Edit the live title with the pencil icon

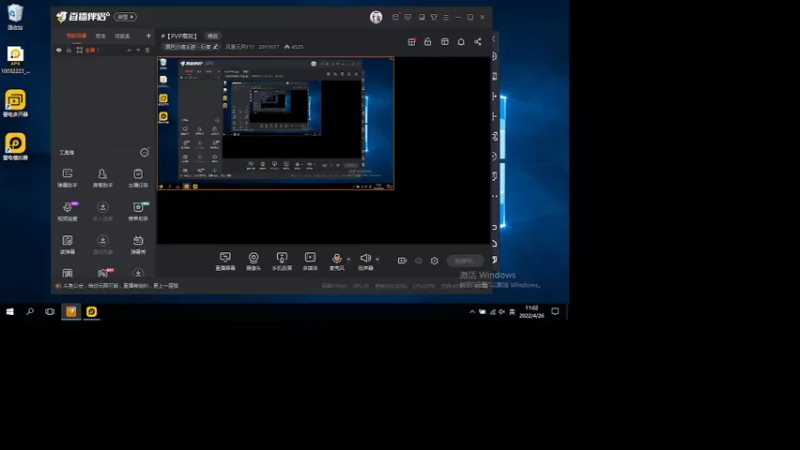pyautogui.click(x=216, y=46)
